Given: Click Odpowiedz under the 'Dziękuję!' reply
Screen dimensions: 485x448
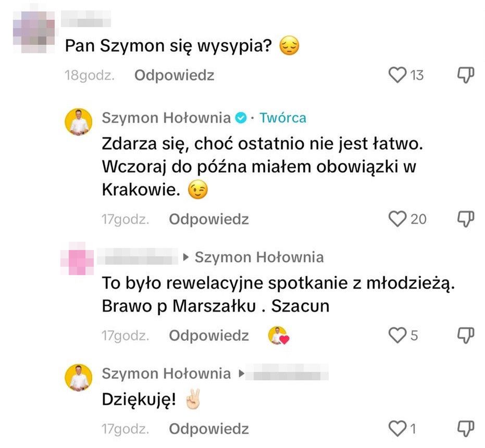Looking at the screenshot, I should tap(208, 429).
